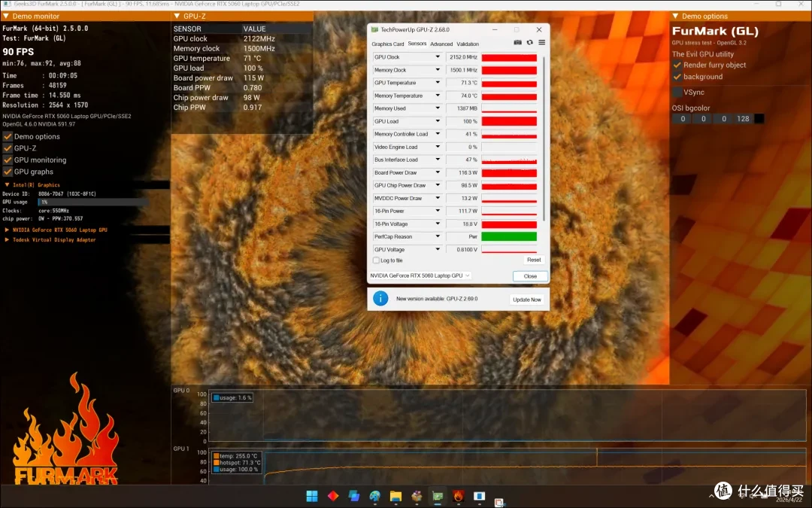The width and height of the screenshot is (812, 508).
Task: Click the GPU 0 usage 1.6 % legend
Action: (232, 397)
